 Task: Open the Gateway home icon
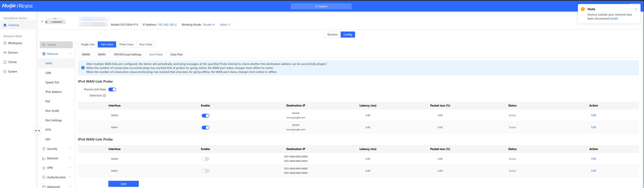point(5,25)
